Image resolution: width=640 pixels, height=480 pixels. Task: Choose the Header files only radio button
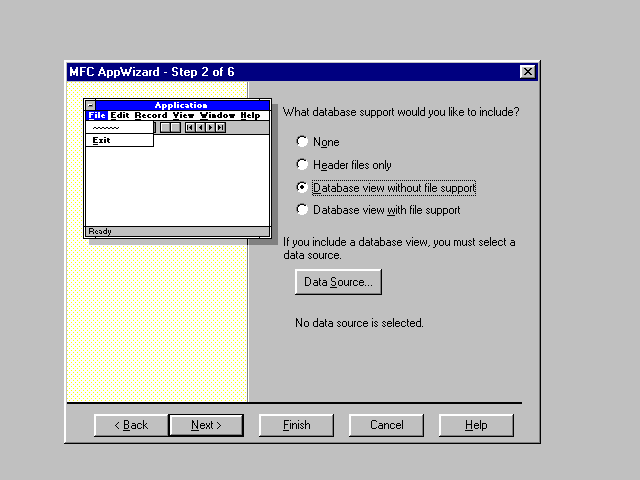point(303,164)
